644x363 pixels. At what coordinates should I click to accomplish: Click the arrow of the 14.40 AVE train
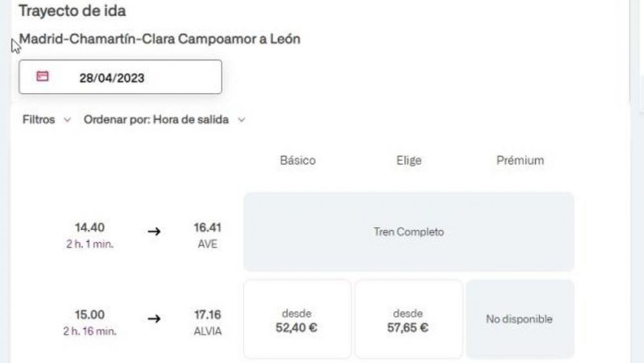coord(154,231)
